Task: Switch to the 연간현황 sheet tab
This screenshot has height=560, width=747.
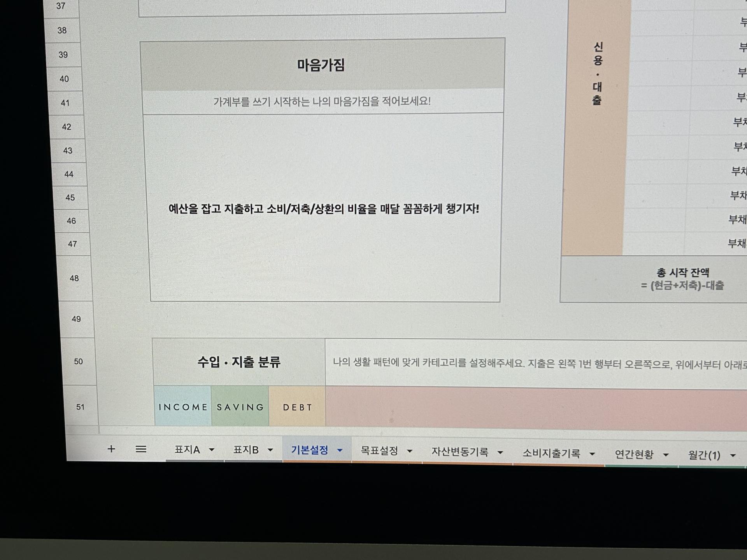Action: click(634, 454)
